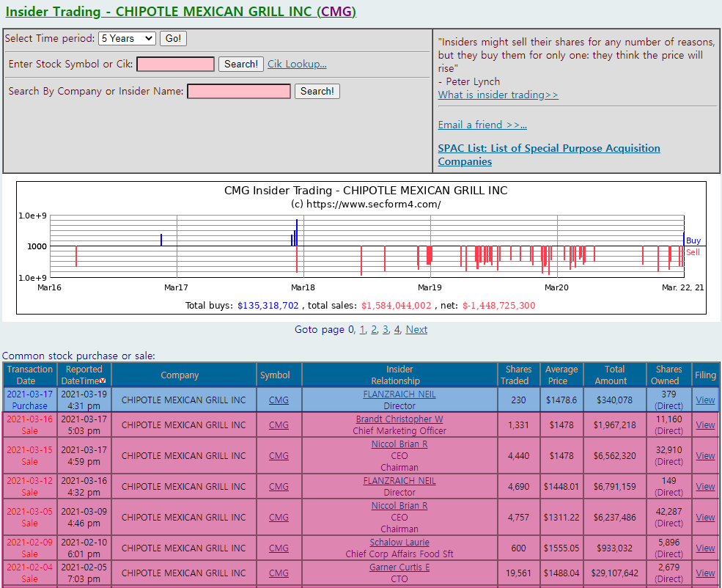Screen dimensions: 722x588
Task: Open CMG symbol in 2021-03-12 Sale row
Action: pos(279,486)
